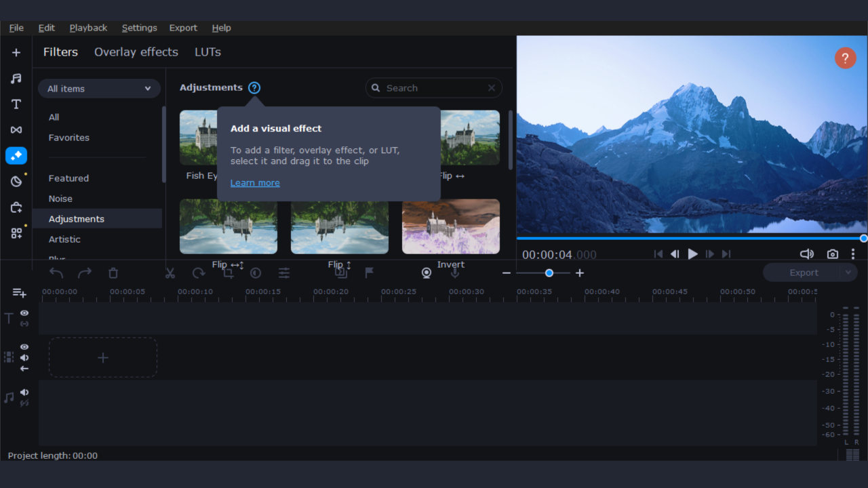Viewport: 868px width, 488px height.
Task: Mute player volume with speaker icon
Action: point(807,254)
